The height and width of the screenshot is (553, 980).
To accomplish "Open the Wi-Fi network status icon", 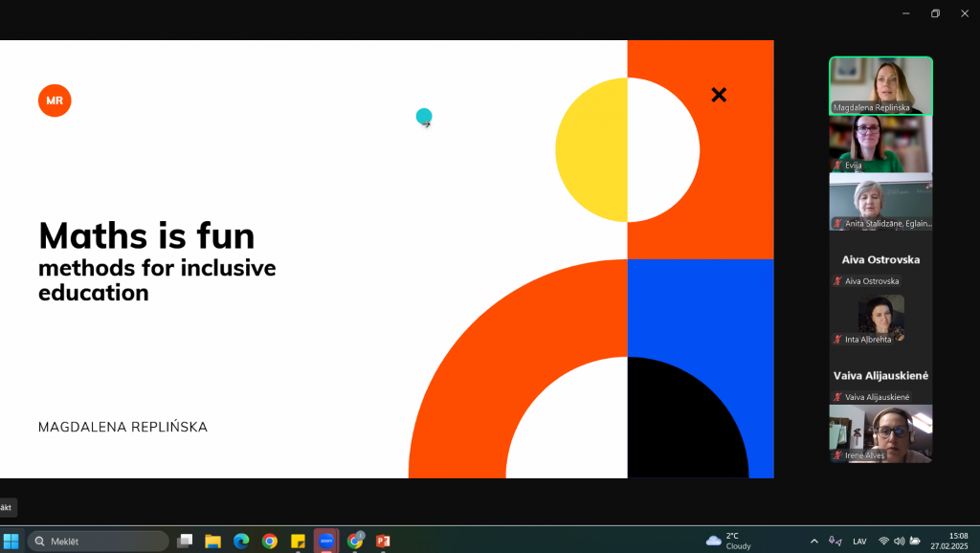I will [883, 541].
